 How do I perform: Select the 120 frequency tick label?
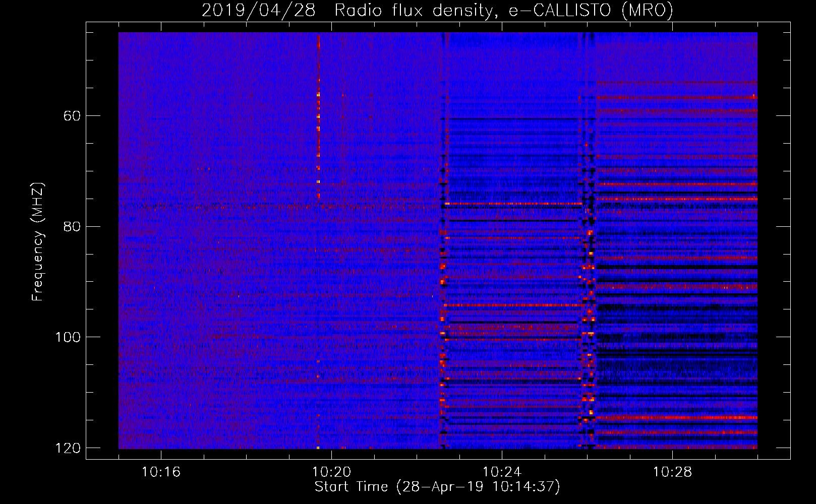pos(68,448)
